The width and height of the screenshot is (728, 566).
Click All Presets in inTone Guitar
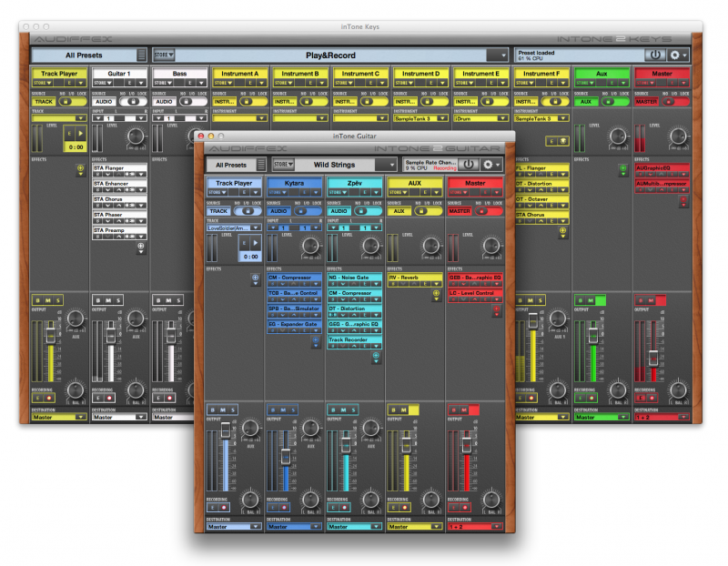click(x=231, y=165)
